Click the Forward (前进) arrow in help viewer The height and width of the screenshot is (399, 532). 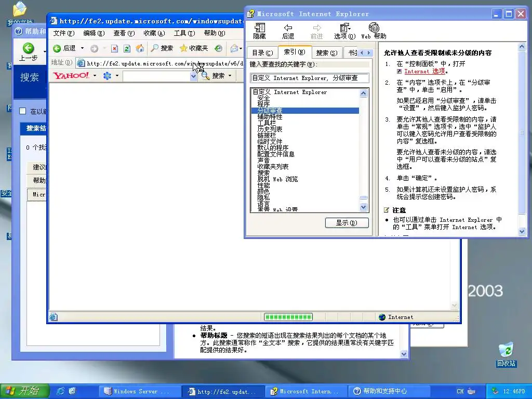[316, 31]
